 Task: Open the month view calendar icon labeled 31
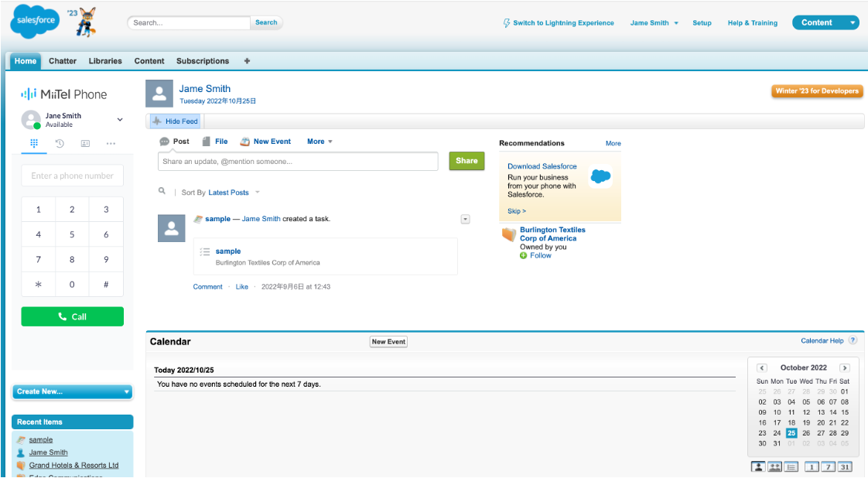[845, 467]
